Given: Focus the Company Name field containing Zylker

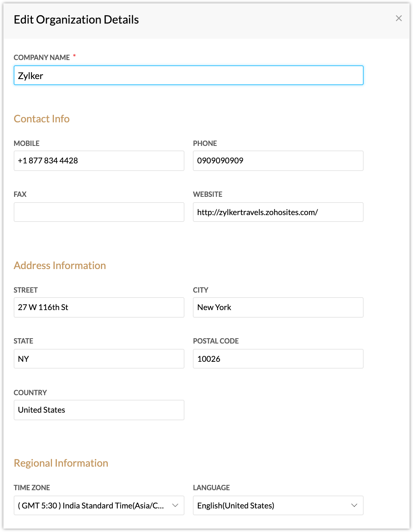Looking at the screenshot, I should point(189,75).
